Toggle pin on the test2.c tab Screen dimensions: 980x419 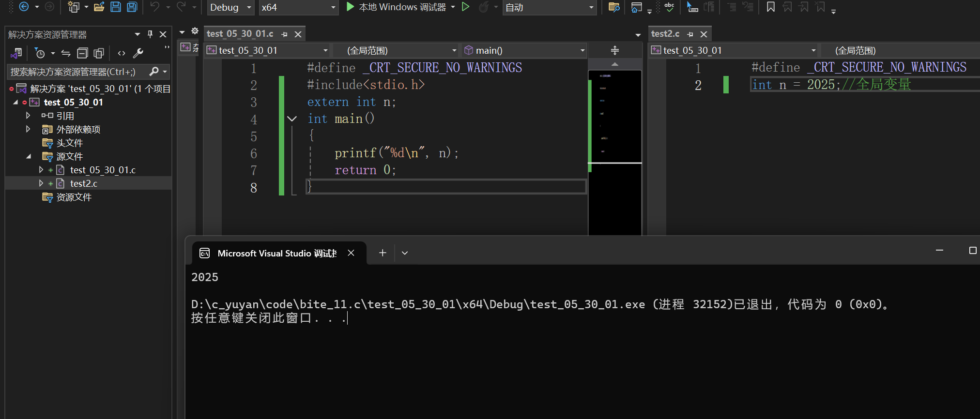pos(690,34)
